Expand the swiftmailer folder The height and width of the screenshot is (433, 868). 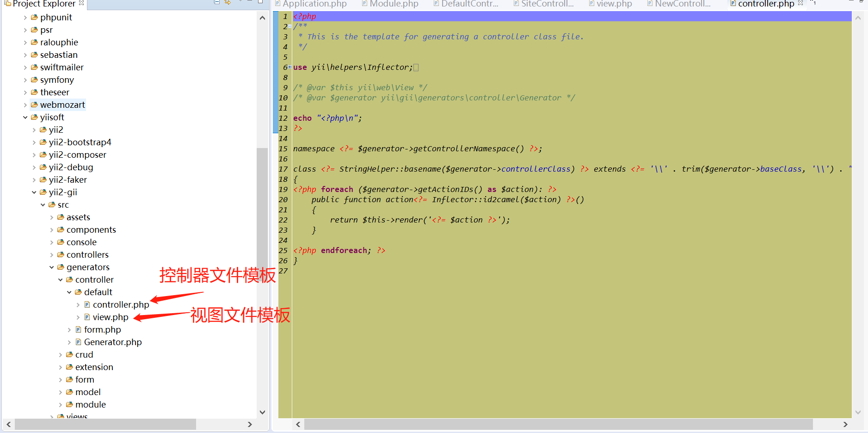pyautogui.click(x=25, y=68)
